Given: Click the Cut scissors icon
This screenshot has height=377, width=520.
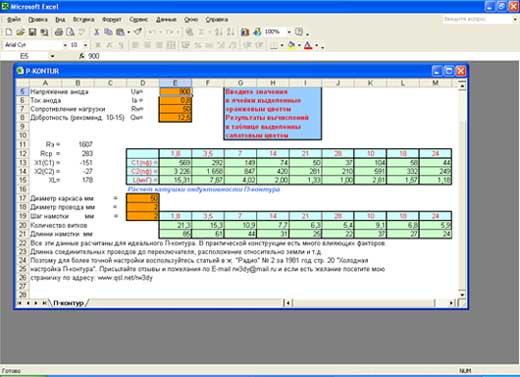Looking at the screenshot, I should tap(97, 32).
